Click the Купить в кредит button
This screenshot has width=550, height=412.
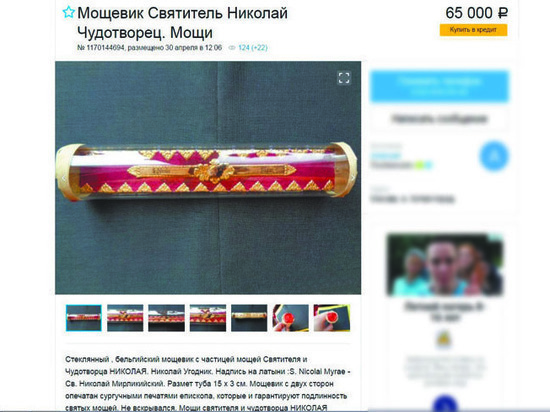pyautogui.click(x=473, y=30)
